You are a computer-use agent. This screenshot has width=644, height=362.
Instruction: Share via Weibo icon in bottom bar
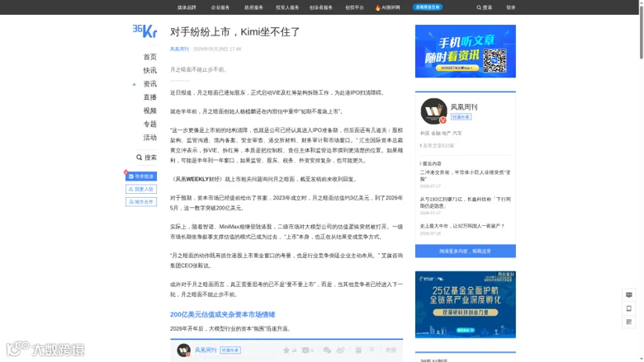point(340,350)
